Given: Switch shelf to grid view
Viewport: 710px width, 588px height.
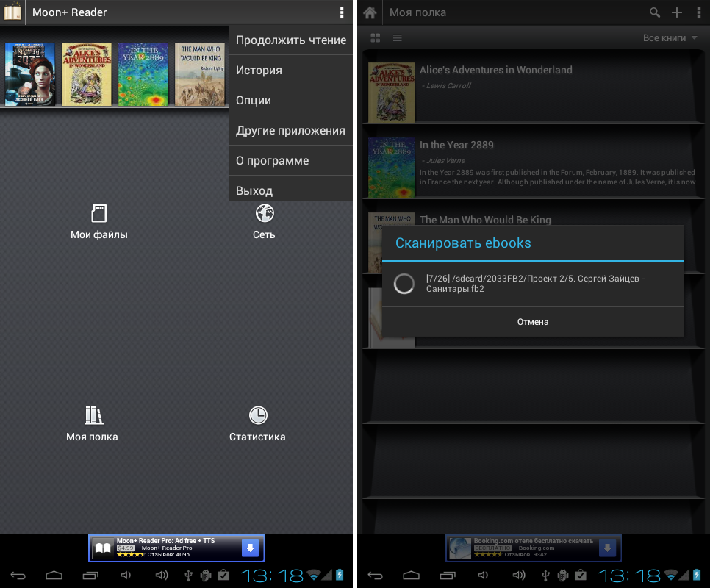Looking at the screenshot, I should click(x=376, y=38).
